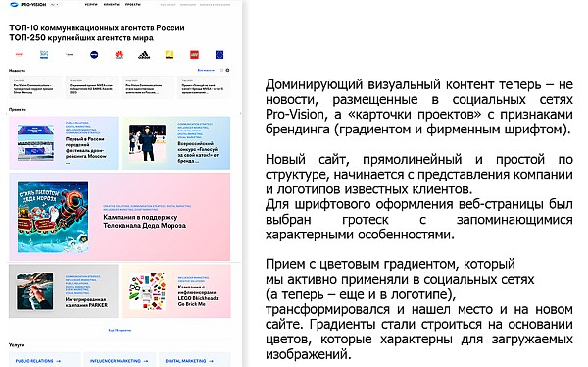
Task: Click the next news arrow button
Action: click(227, 71)
